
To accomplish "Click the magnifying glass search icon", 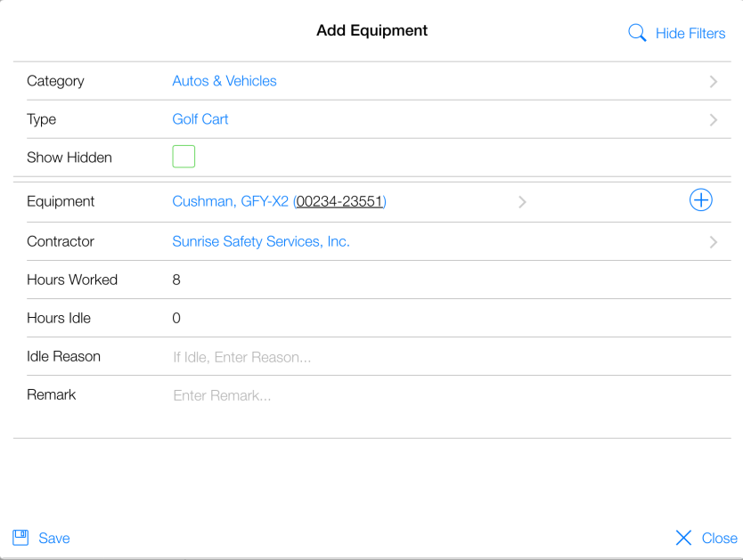I will 637,34.
